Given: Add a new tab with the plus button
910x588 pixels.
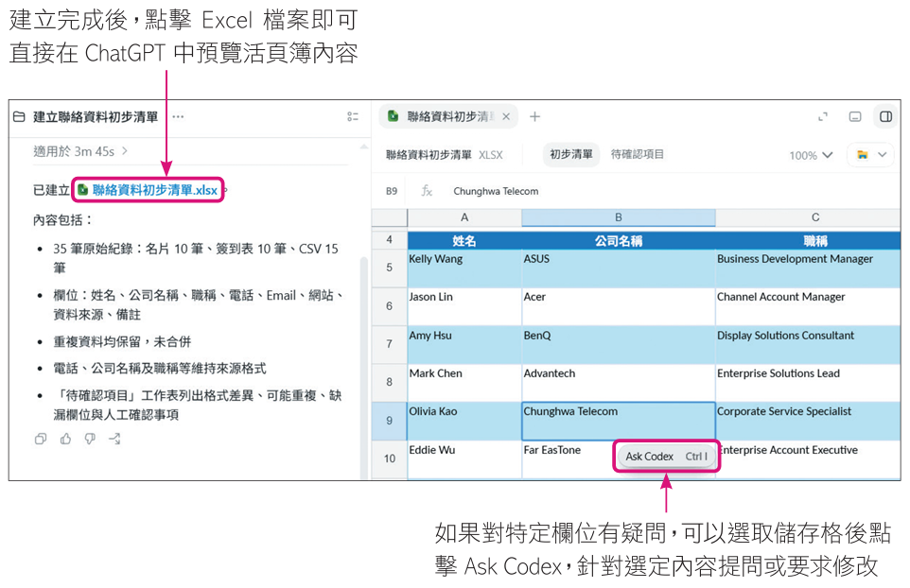Looking at the screenshot, I should [x=534, y=116].
